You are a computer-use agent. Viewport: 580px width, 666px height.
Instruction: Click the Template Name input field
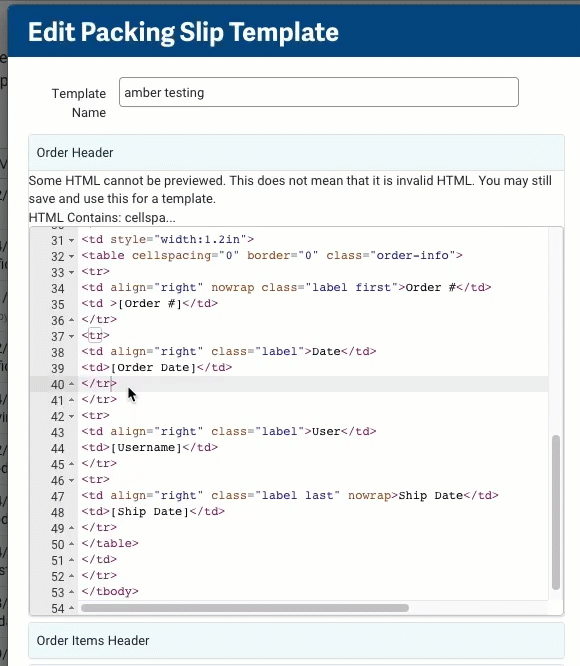(318, 92)
